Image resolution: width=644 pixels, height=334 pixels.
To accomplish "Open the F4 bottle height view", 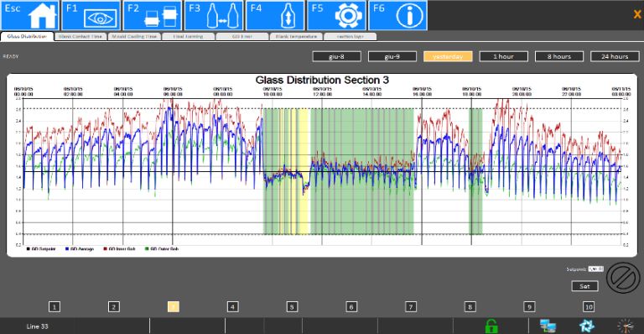I will click(275, 15).
